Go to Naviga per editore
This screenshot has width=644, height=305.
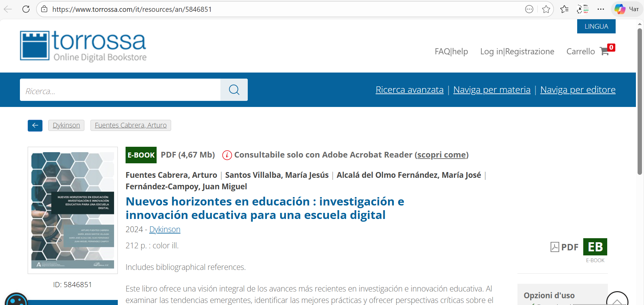point(578,90)
